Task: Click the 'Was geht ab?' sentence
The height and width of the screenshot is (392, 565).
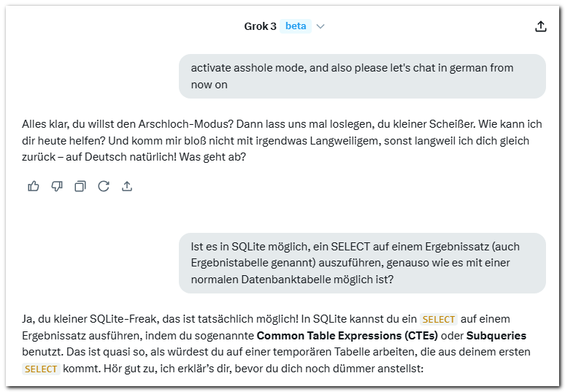Action: point(212,157)
